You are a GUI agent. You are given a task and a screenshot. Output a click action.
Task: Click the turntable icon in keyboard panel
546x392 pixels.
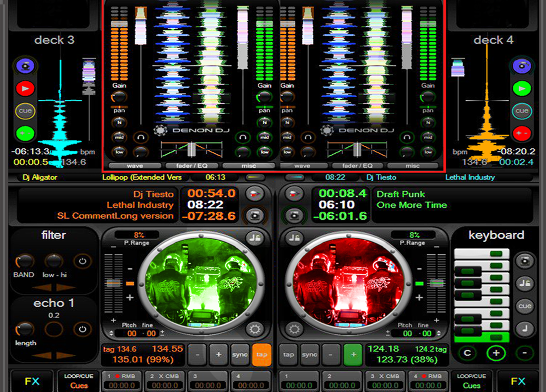[525, 261]
